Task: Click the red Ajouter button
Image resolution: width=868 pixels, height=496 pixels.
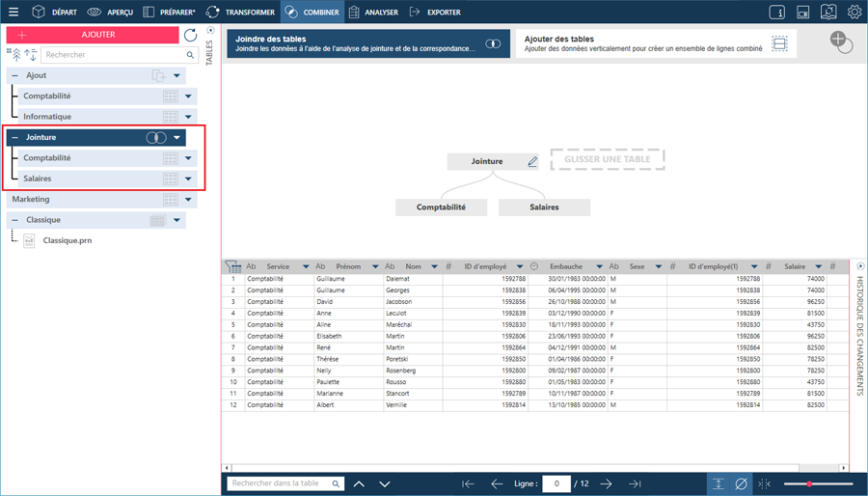Action: [93, 35]
